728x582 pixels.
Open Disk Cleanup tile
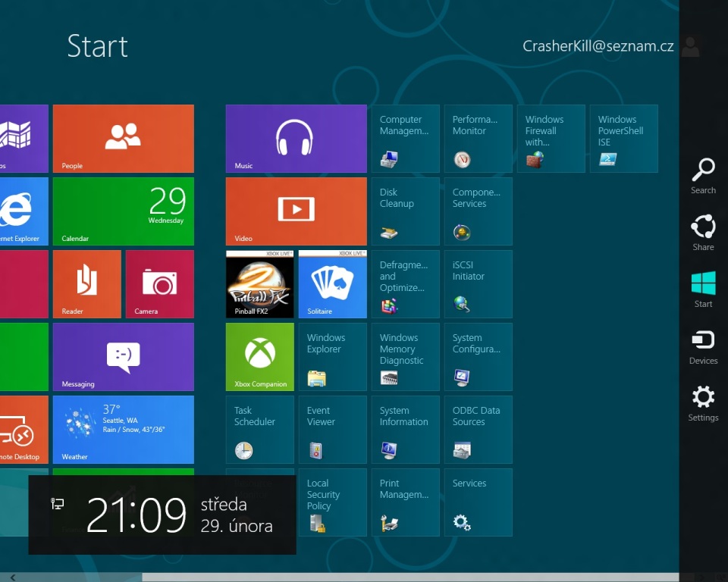(x=405, y=211)
